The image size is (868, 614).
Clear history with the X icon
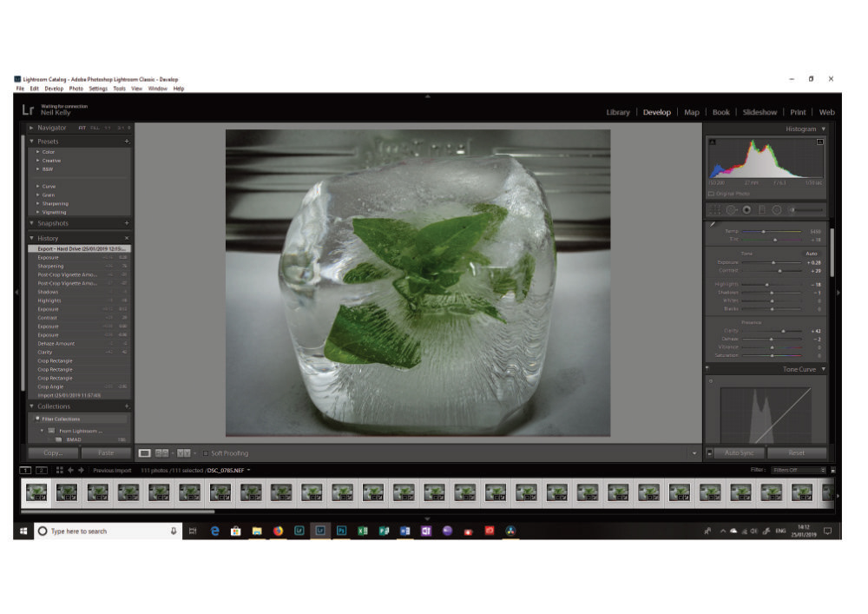[127, 238]
